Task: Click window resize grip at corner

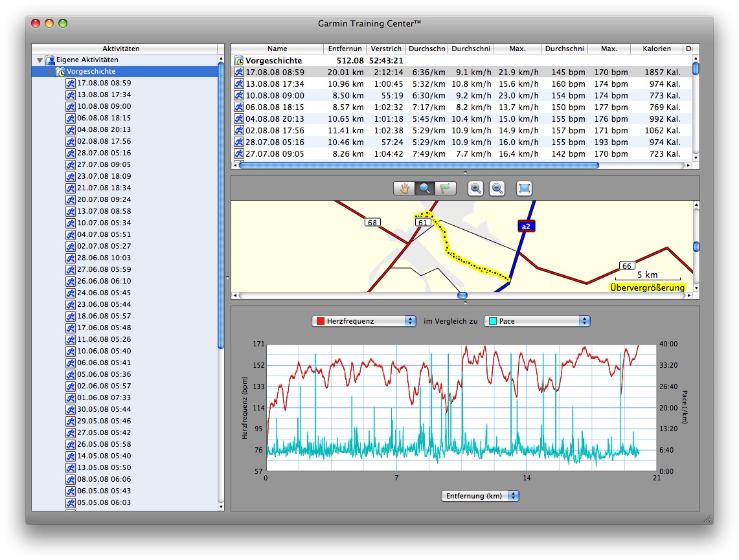Action: click(x=707, y=519)
